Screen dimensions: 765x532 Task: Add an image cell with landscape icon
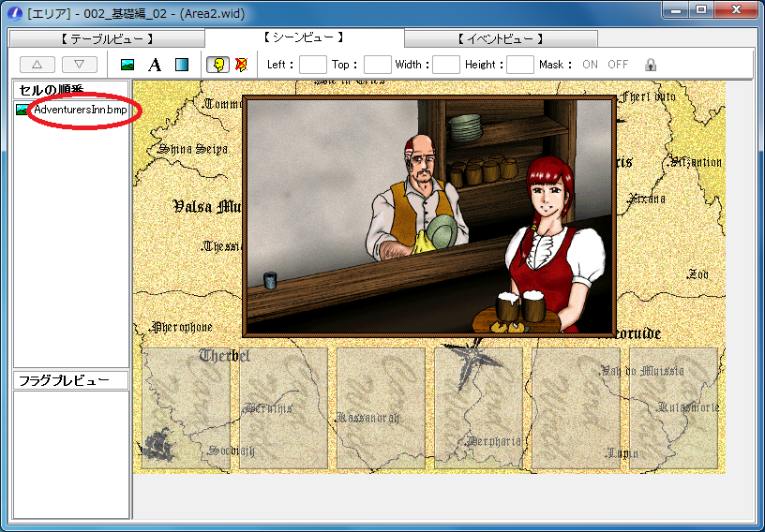(x=127, y=65)
